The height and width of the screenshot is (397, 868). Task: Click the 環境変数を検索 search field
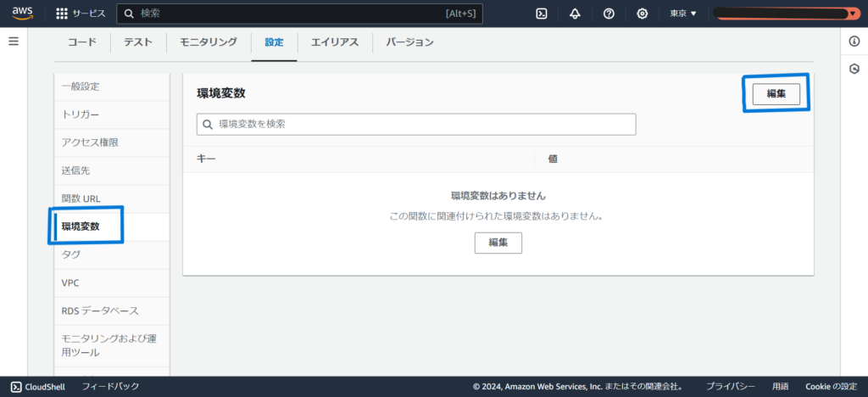tap(416, 124)
